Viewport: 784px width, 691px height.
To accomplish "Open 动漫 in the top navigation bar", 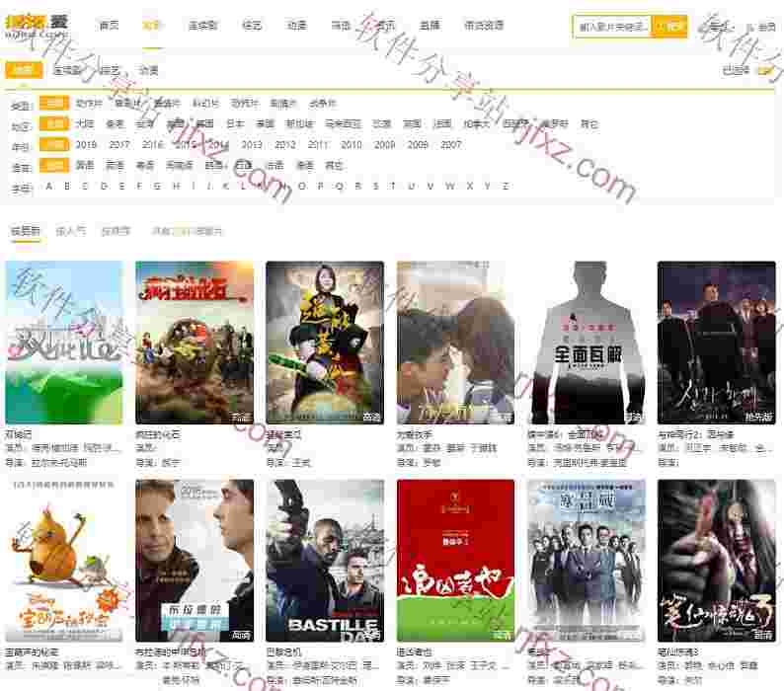I will tap(296, 26).
